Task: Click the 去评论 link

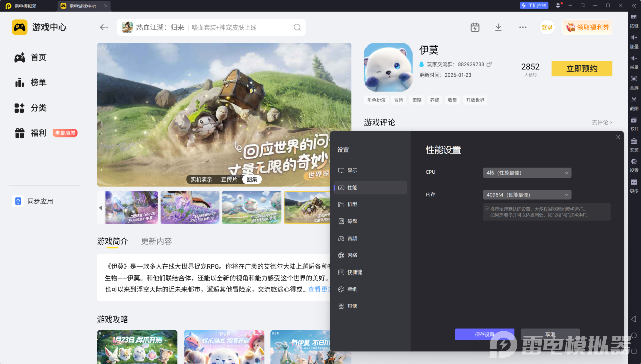Action: pos(602,122)
